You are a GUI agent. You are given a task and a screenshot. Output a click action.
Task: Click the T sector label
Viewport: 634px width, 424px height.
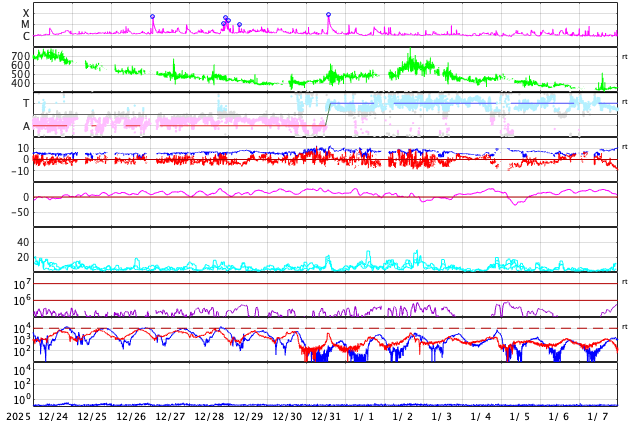pyautogui.click(x=26, y=103)
